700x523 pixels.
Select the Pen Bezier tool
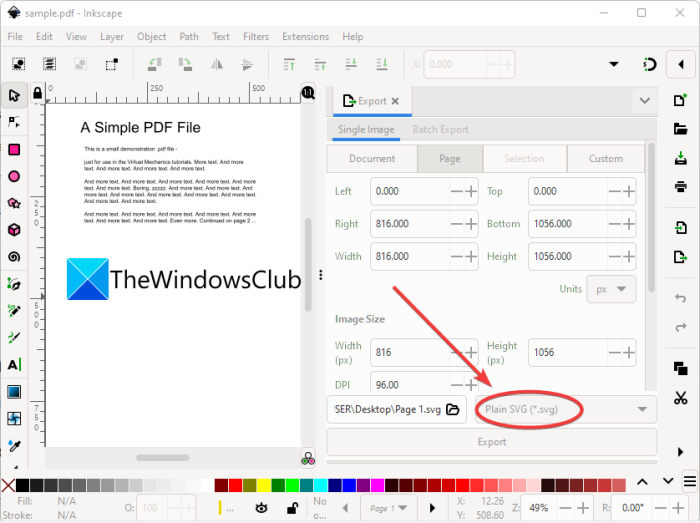(x=14, y=284)
